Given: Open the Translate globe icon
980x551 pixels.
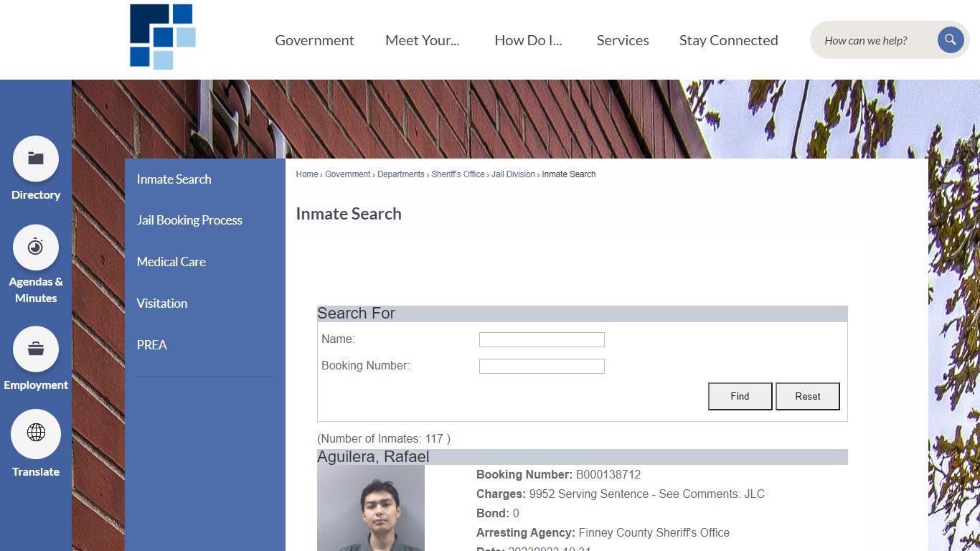Looking at the screenshot, I should coord(36,433).
